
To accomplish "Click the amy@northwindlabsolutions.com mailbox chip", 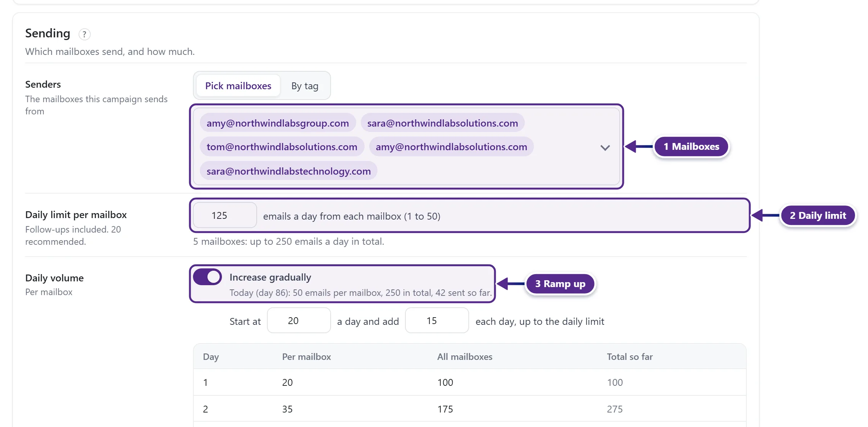I will tap(451, 147).
